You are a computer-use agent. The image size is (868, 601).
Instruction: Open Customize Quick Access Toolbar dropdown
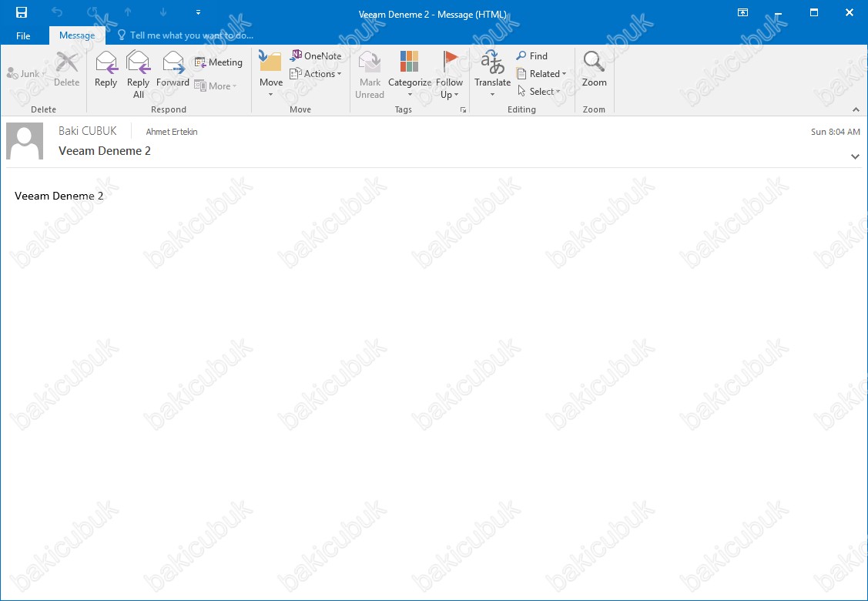(x=198, y=12)
